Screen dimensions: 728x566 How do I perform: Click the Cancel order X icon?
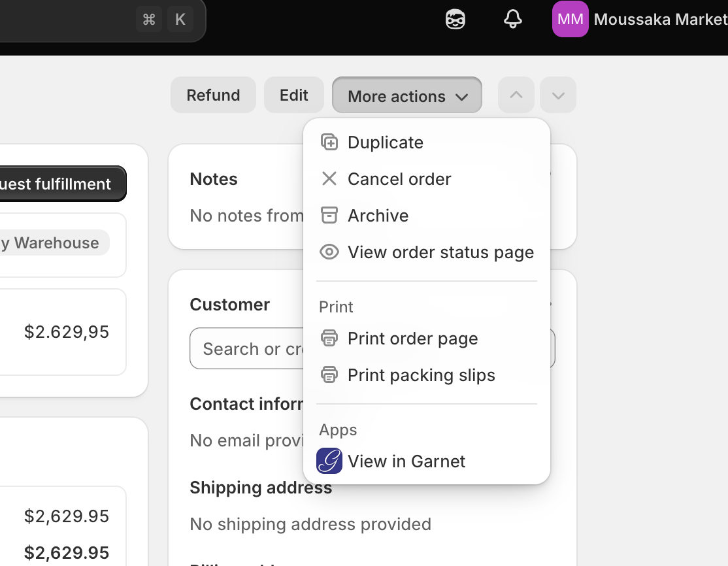[329, 179]
